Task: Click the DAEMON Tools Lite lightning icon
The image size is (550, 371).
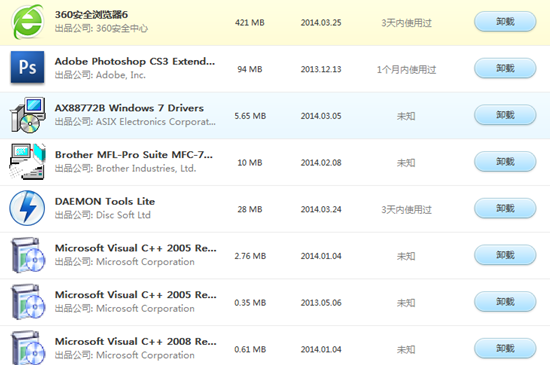Action: (x=27, y=208)
